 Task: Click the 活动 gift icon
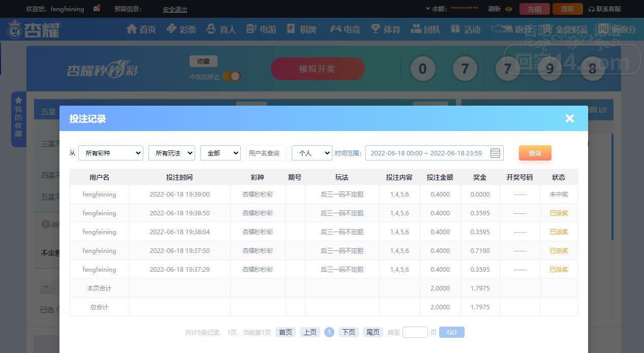tap(455, 29)
